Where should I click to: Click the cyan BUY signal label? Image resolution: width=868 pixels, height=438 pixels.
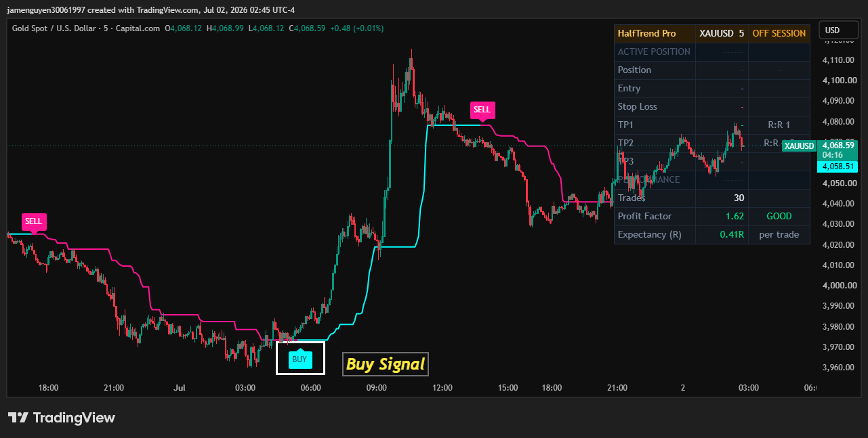[299, 359]
